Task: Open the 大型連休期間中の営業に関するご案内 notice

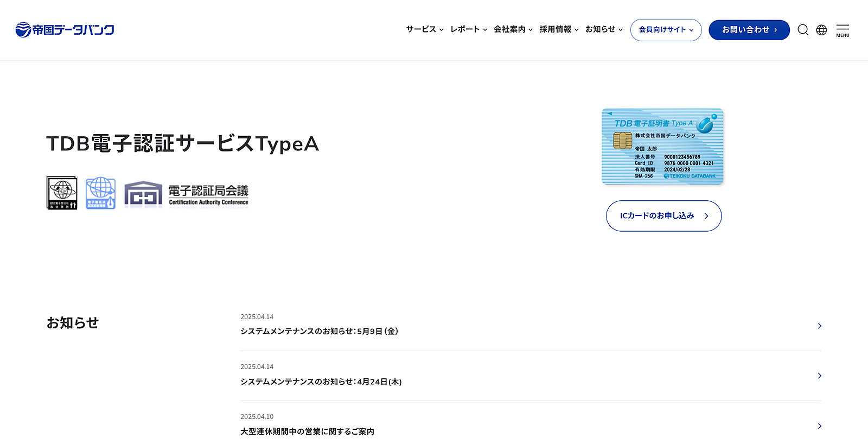Action: pos(531,425)
